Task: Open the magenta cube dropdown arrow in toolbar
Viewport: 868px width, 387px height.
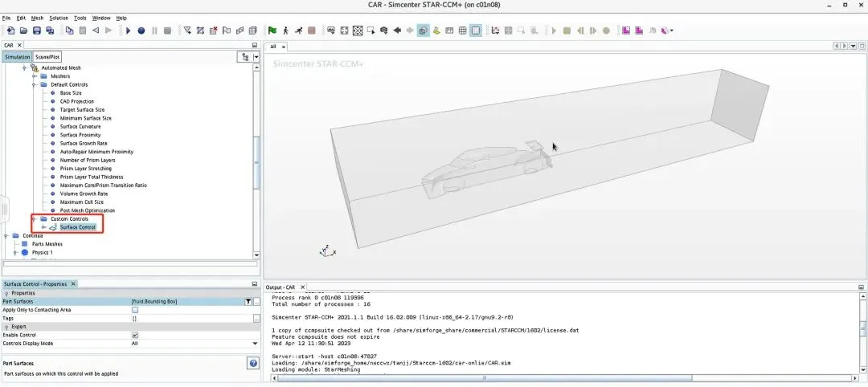Action: tap(671, 31)
